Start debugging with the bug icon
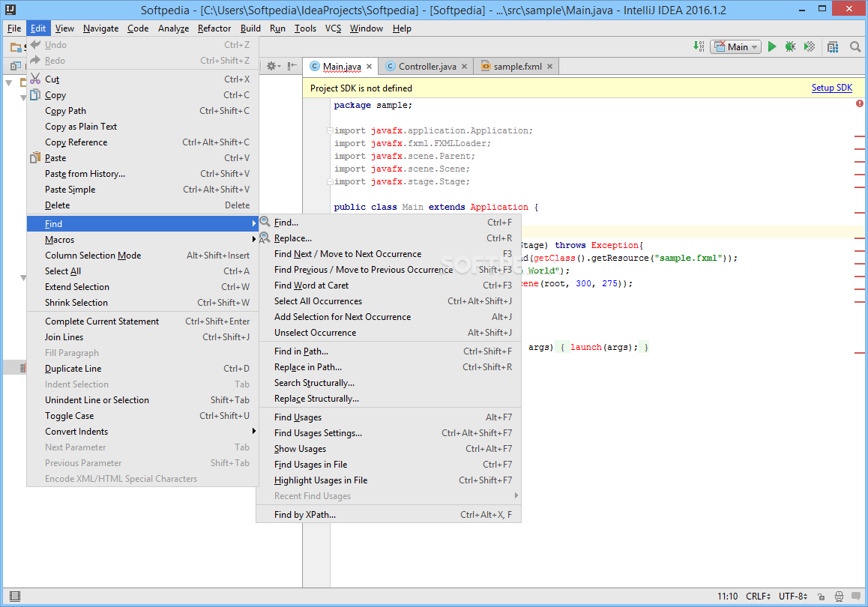 [791, 46]
